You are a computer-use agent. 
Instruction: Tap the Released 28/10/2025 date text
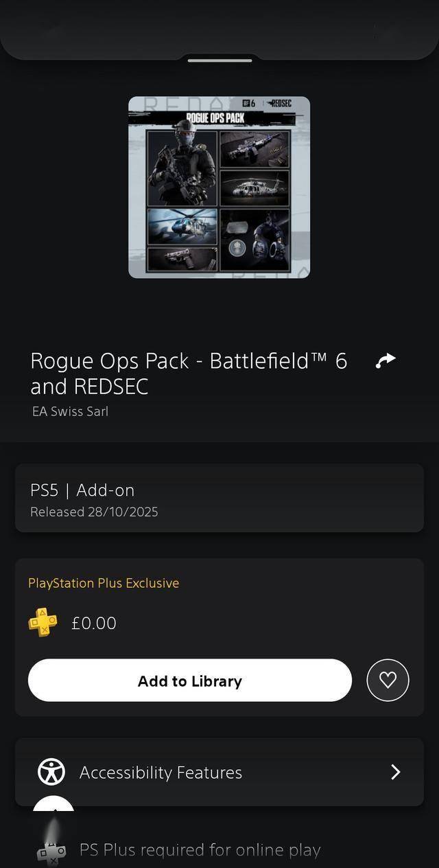(x=94, y=512)
